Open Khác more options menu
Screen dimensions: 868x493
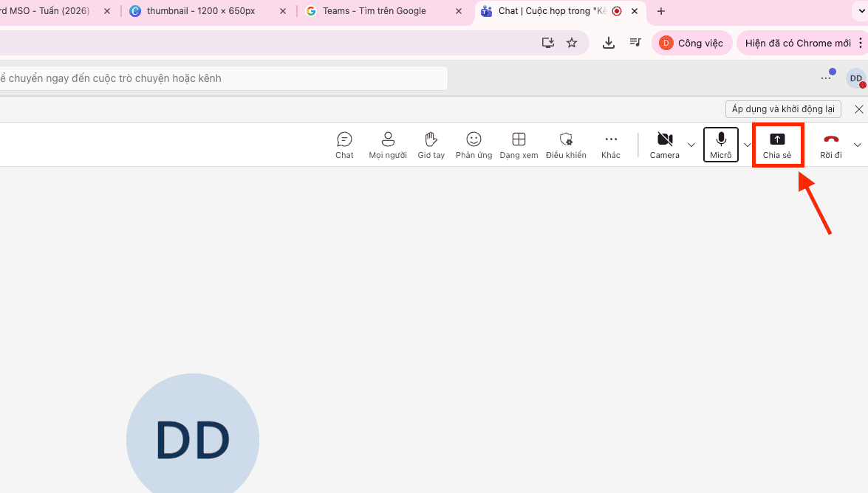point(610,145)
